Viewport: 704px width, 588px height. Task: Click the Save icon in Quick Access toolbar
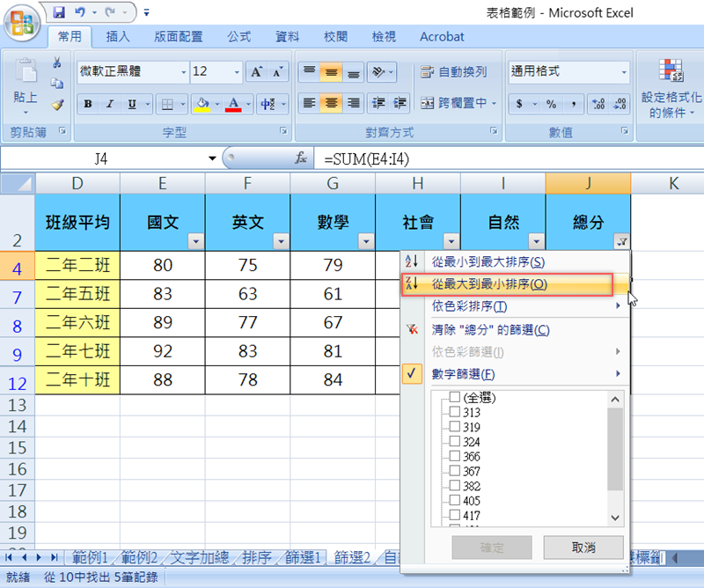click(59, 12)
